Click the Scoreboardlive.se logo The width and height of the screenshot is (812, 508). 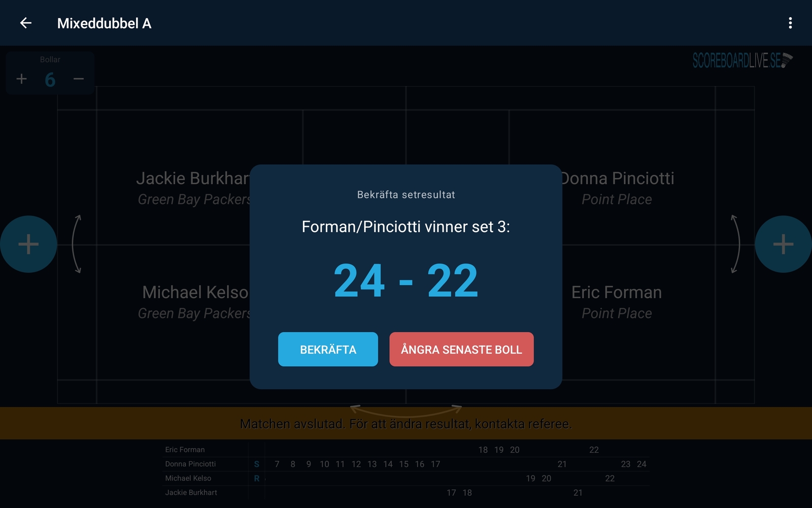742,60
